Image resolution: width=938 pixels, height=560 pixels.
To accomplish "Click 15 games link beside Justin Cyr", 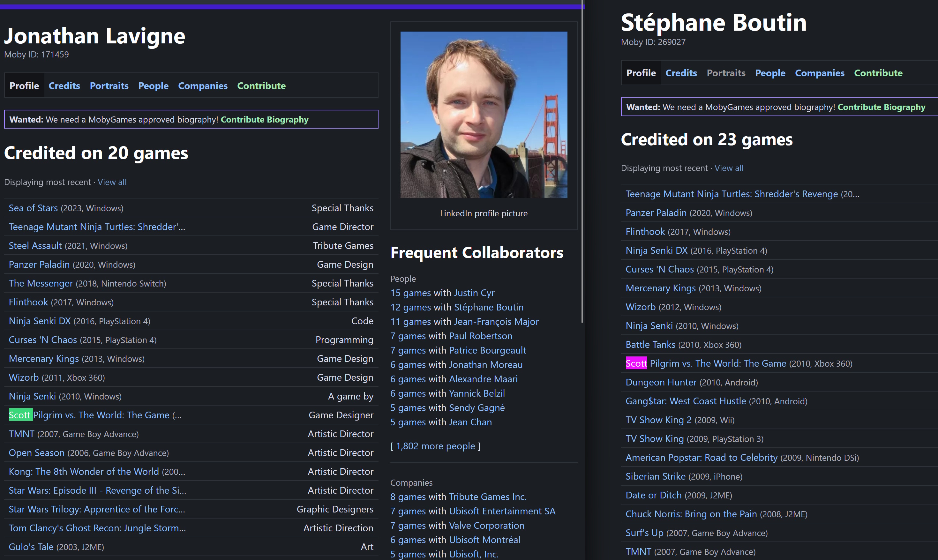I will pos(410,293).
